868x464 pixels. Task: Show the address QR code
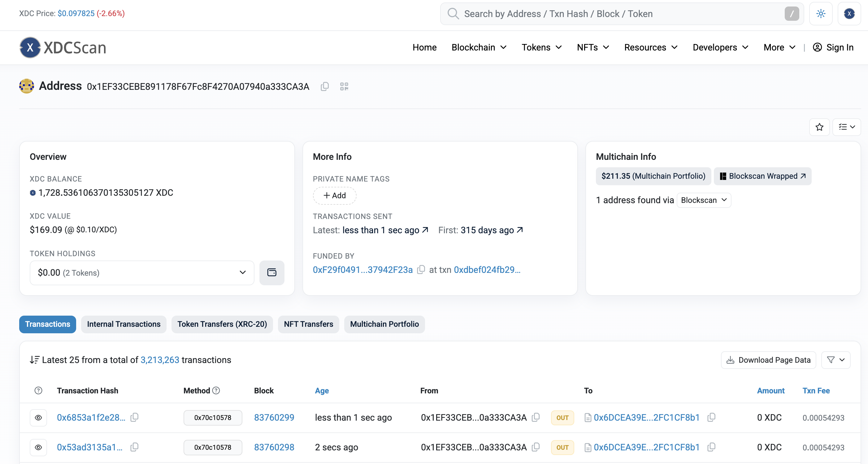pyautogui.click(x=344, y=87)
